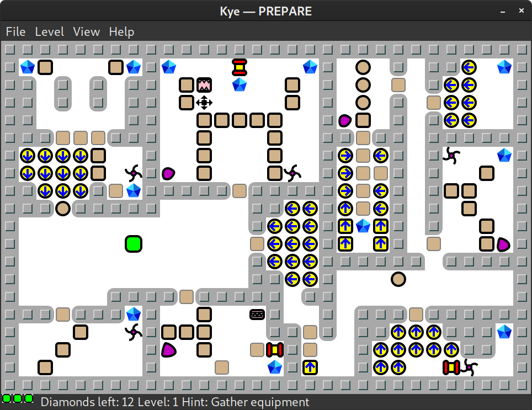Click the round ball below the down-arrow sliders
Screen dimensions: 532x410
[x=63, y=209]
